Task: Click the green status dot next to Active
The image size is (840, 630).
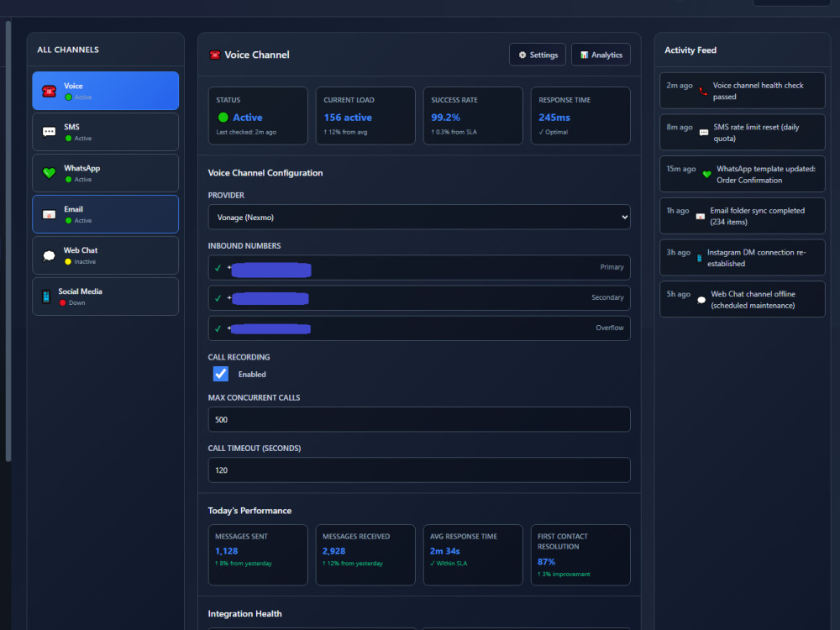Action: (223, 118)
